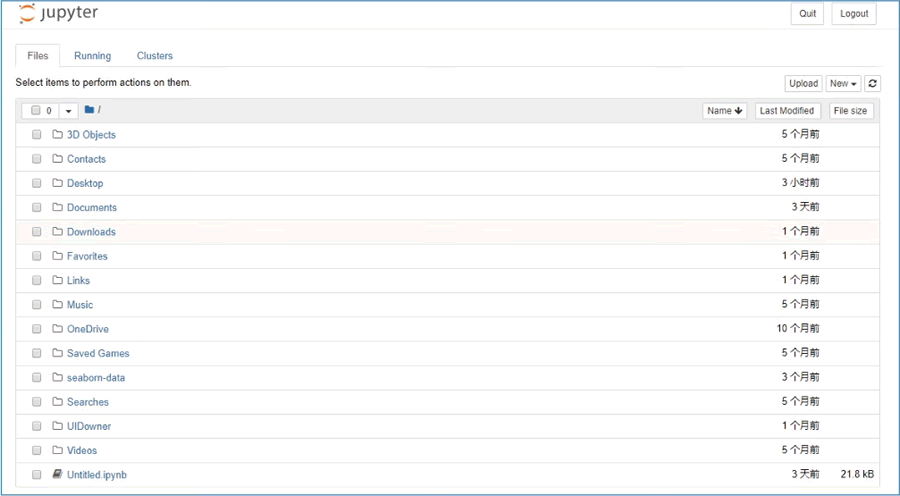
Task: Click the folder icon next to seaborn-data
Action: click(x=57, y=377)
